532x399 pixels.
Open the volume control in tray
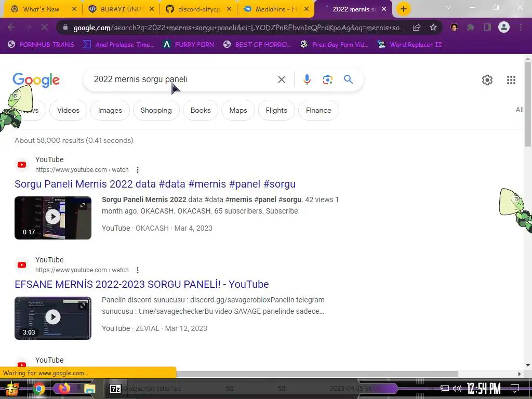457,389
